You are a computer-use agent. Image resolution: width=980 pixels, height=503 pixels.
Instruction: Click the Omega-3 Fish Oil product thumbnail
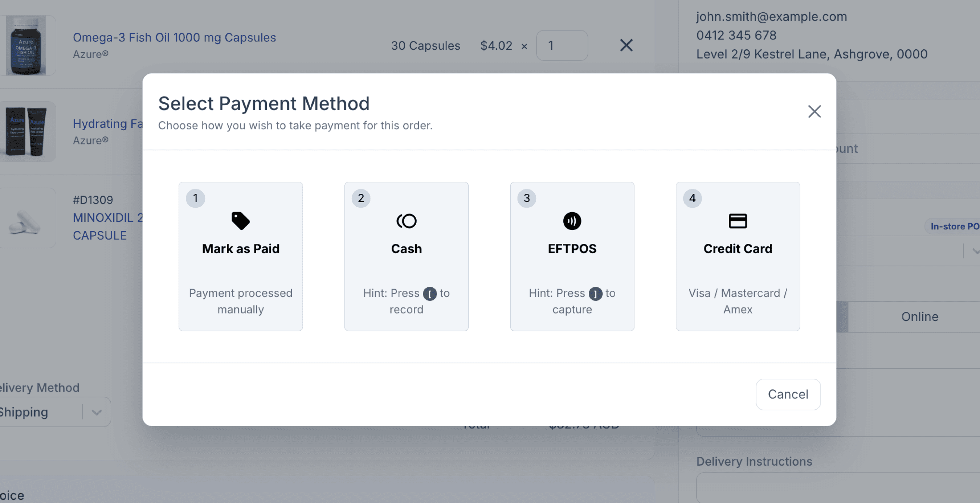pyautogui.click(x=26, y=45)
